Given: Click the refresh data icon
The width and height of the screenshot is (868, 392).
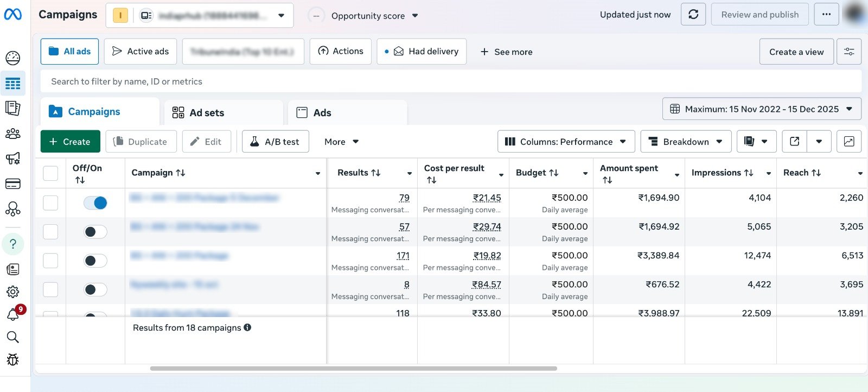Looking at the screenshot, I should (x=693, y=15).
